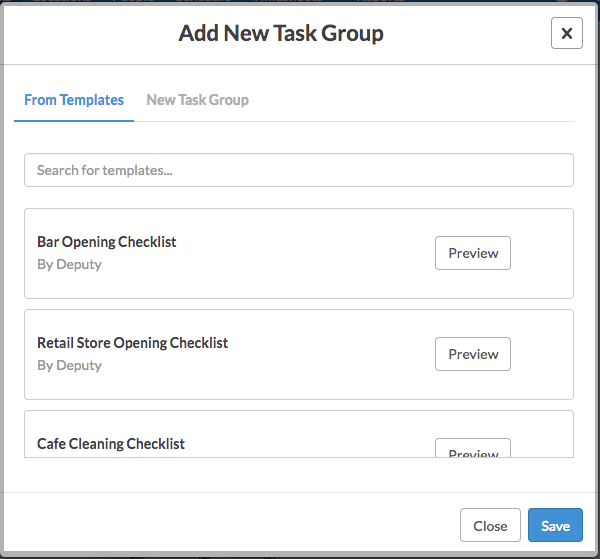Preview the Bar Opening Checklist template
The height and width of the screenshot is (559, 600).
pos(472,253)
